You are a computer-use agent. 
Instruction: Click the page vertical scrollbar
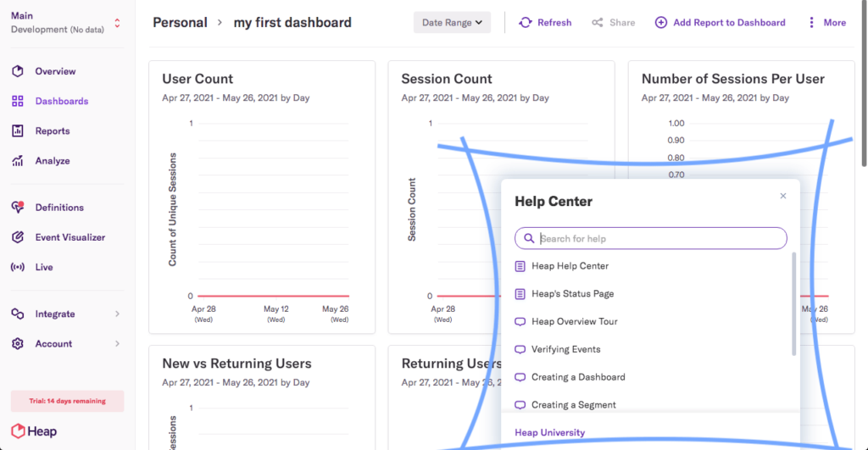pyautogui.click(x=864, y=83)
